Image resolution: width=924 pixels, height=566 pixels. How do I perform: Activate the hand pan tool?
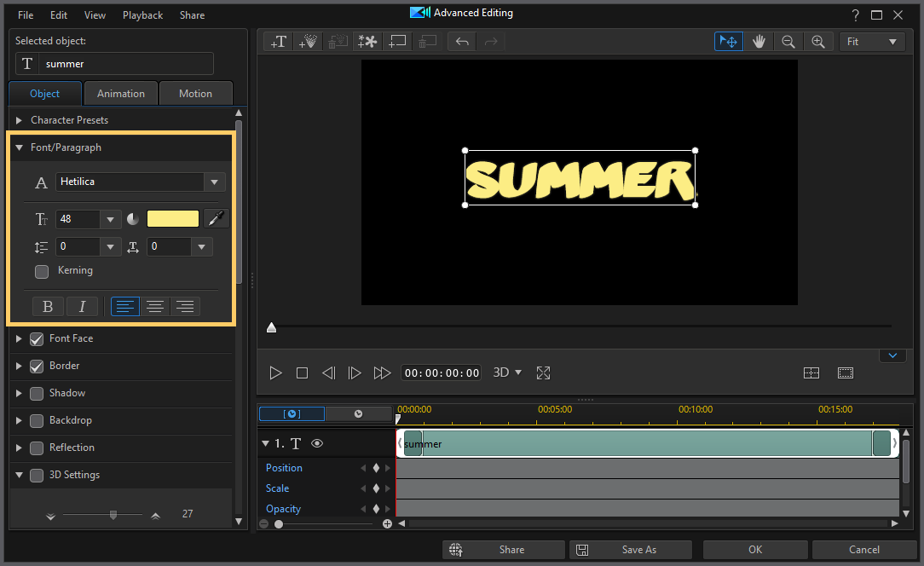point(759,41)
